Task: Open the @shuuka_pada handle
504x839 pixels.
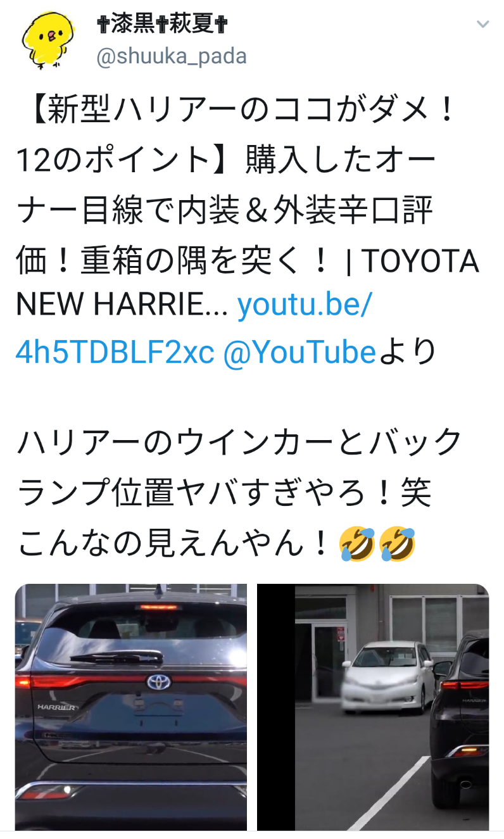Action: tap(172, 57)
